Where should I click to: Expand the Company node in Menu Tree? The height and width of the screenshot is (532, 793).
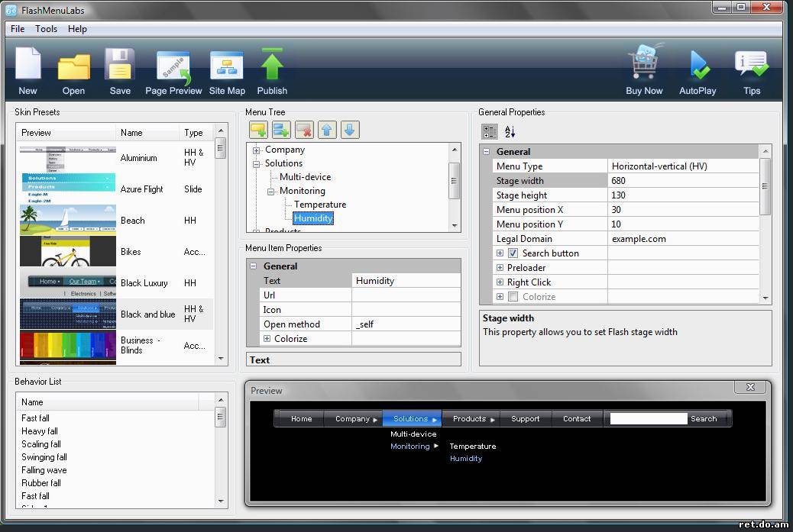pos(257,150)
